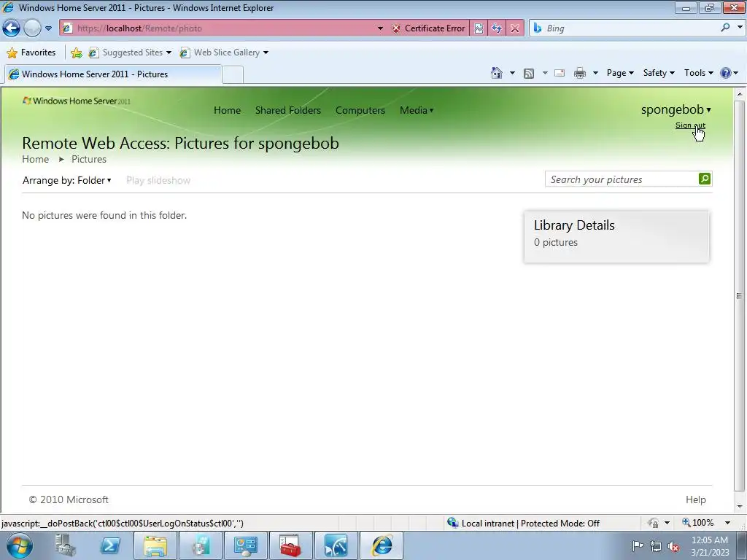Click the green search pictures button
This screenshot has width=747, height=560.
(705, 179)
